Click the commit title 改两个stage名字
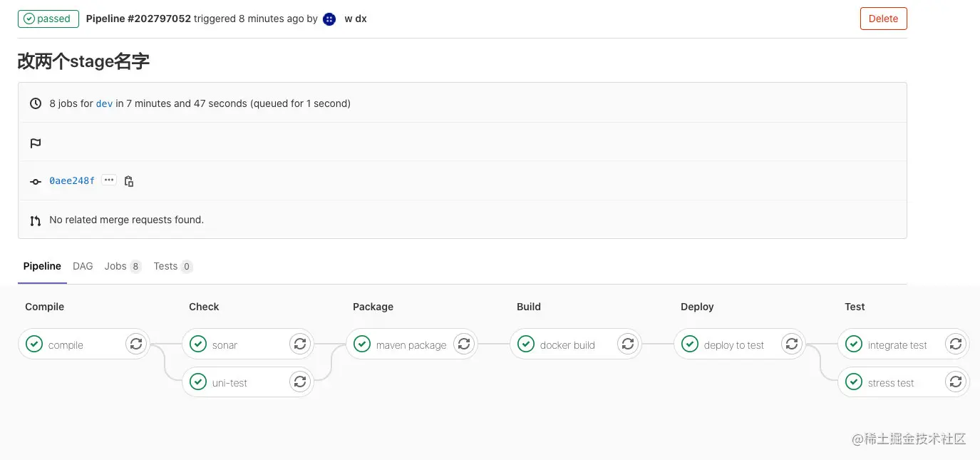980x460 pixels. click(83, 61)
